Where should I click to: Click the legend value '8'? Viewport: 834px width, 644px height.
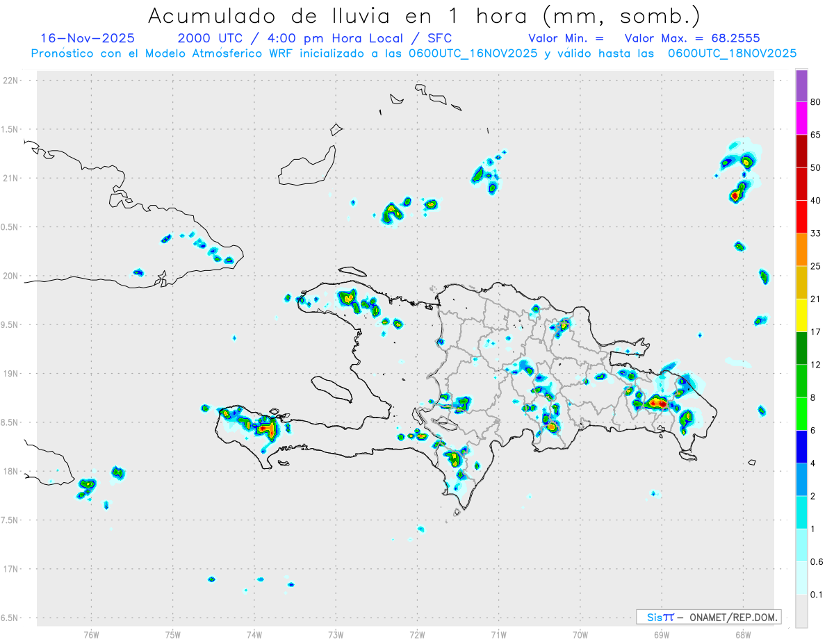coord(813,397)
